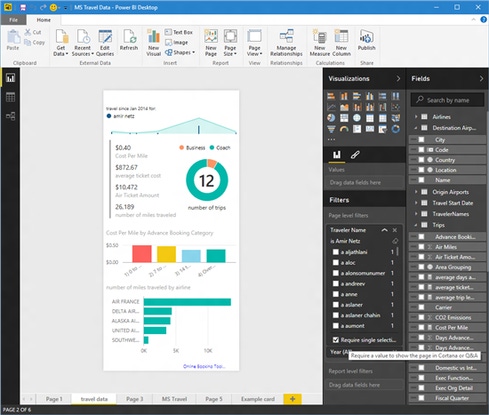Expand the Travel Start Date table
The image size is (489, 415).
pyautogui.click(x=416, y=203)
